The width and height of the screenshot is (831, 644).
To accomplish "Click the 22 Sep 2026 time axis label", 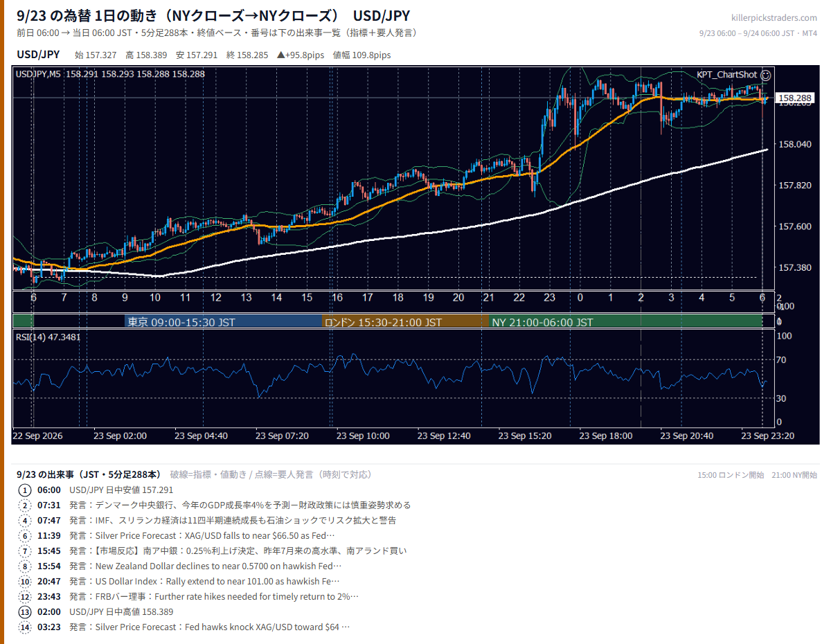I will tap(37, 436).
